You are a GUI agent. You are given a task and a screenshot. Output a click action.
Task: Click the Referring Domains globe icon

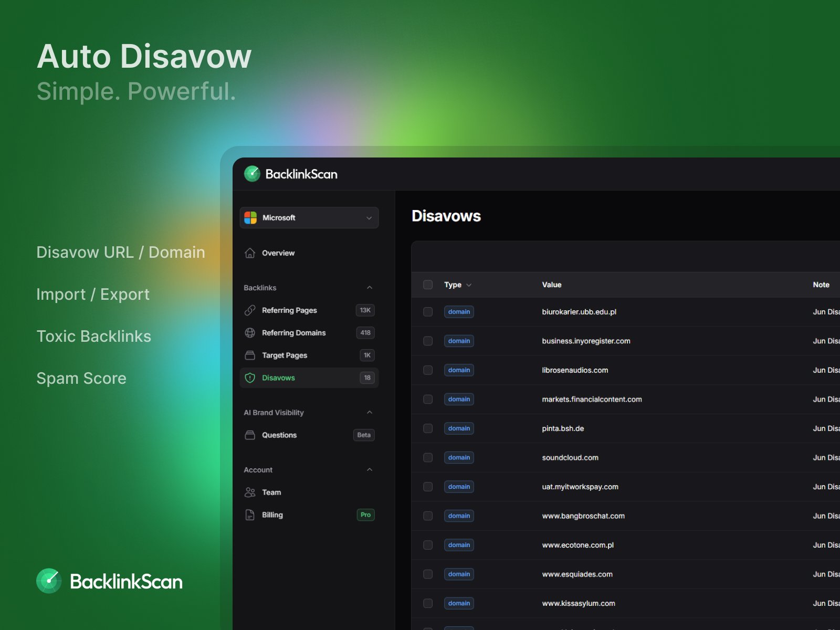[250, 333]
